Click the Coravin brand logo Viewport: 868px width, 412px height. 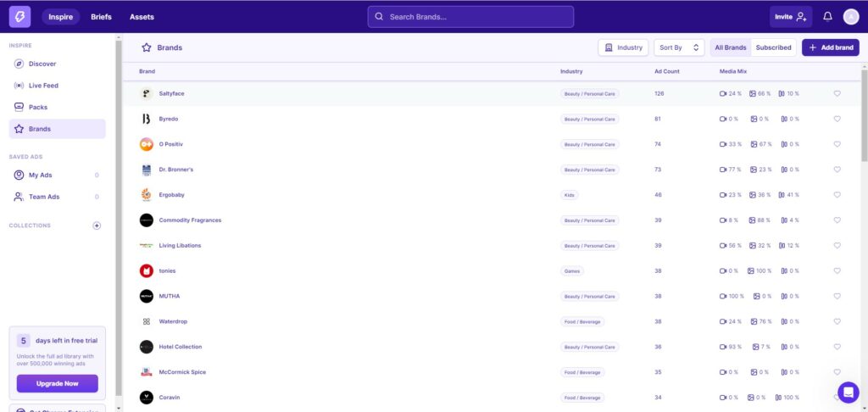click(x=146, y=397)
